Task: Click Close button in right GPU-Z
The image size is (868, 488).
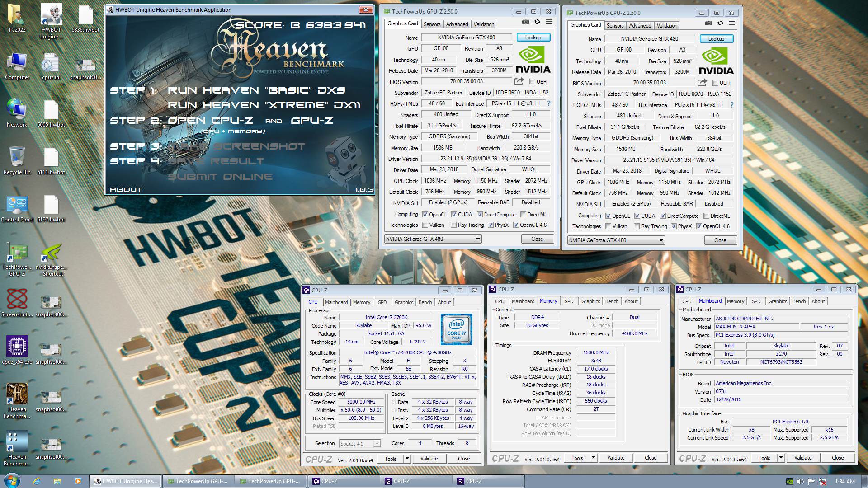Action: 720,240
